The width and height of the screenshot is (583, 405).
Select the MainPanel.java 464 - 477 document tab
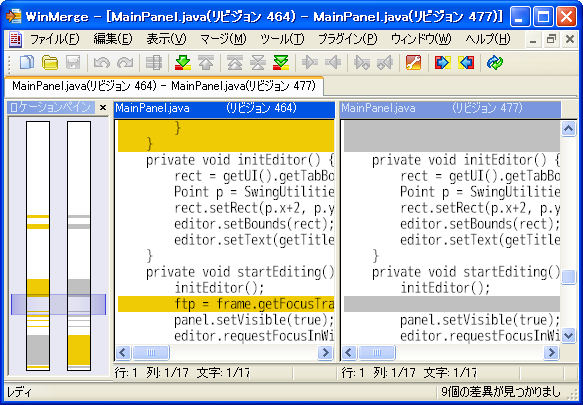tap(164, 86)
